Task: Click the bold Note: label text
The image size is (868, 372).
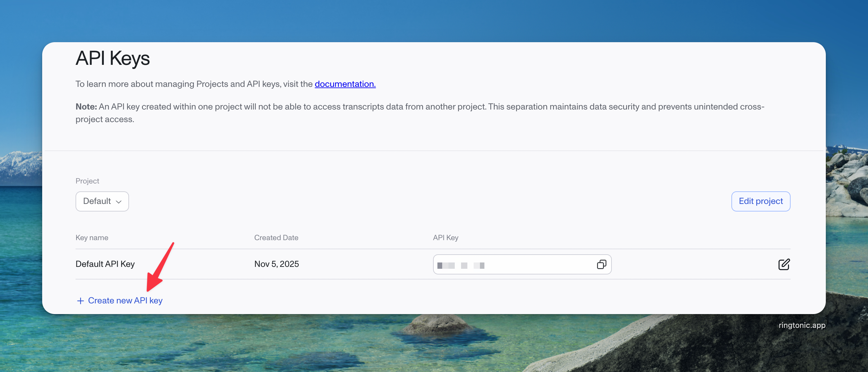Action: coord(86,107)
